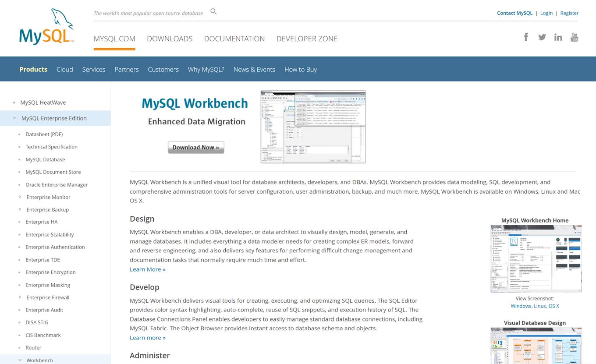Open MySQL LinkedIn icon
Image resolution: width=596 pixels, height=364 pixels.
[558, 37]
